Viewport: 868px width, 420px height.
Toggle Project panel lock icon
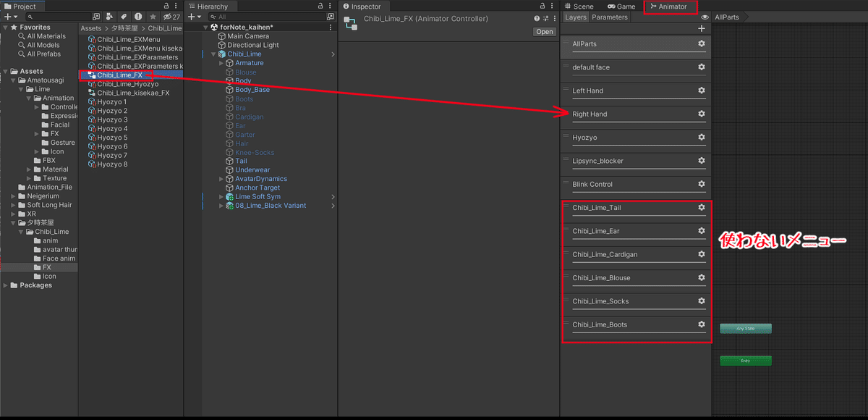pyautogui.click(x=166, y=6)
